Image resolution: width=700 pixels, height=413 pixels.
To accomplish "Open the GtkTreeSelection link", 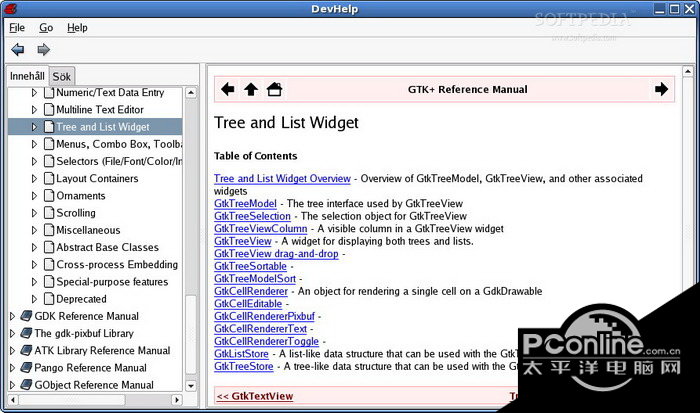I will pyautogui.click(x=252, y=216).
